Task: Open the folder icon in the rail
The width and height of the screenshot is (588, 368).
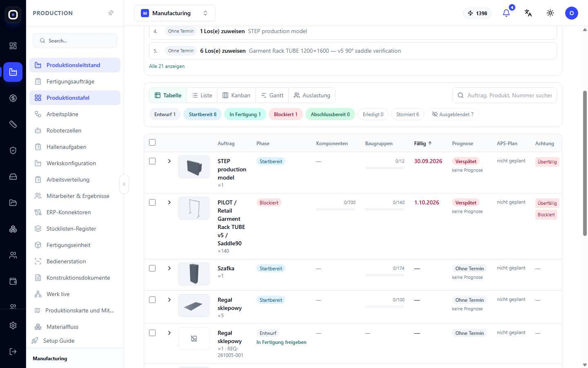Action: [x=13, y=203]
